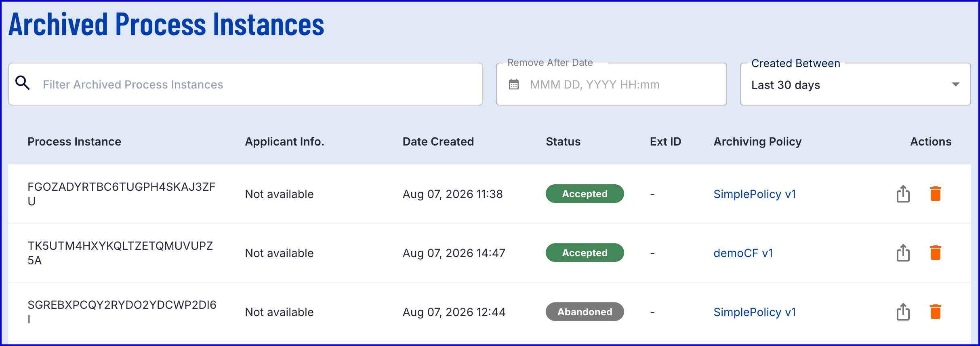The width and height of the screenshot is (980, 346).
Task: Delete the SGREBXPCQY2RYDO2YDCWP2DI6I instance
Action: [936, 312]
